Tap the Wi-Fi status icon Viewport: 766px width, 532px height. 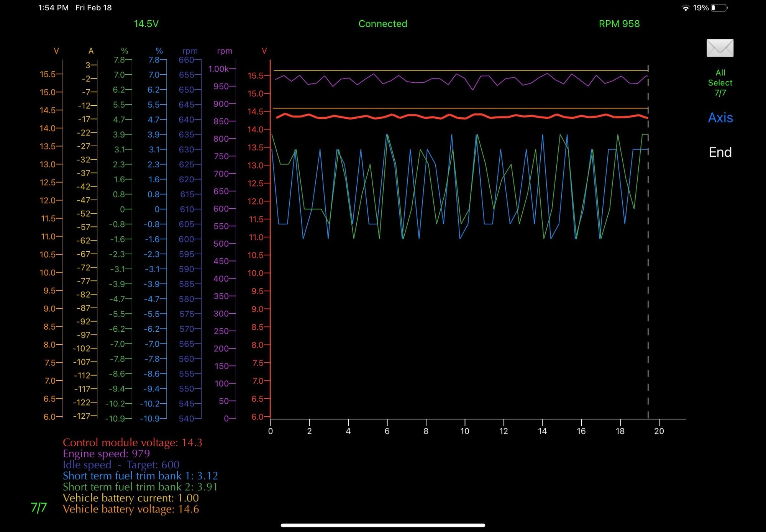(685, 8)
